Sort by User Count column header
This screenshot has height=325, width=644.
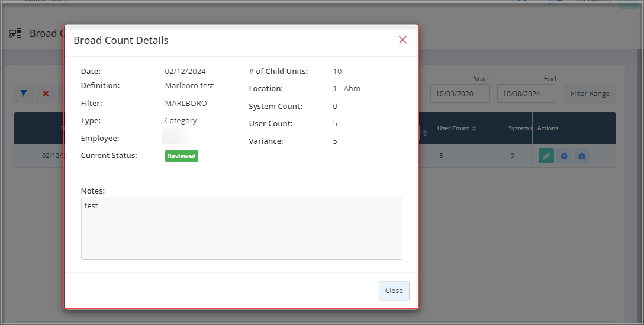point(456,128)
